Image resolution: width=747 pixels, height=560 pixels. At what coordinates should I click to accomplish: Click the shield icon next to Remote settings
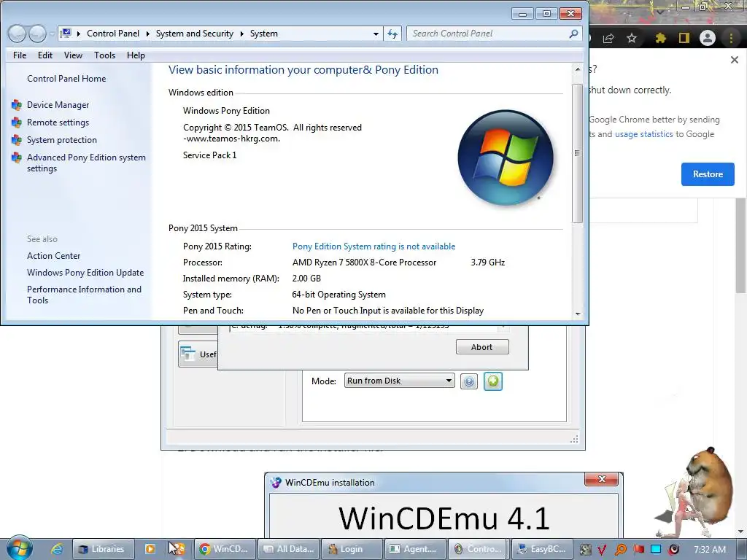(x=17, y=122)
